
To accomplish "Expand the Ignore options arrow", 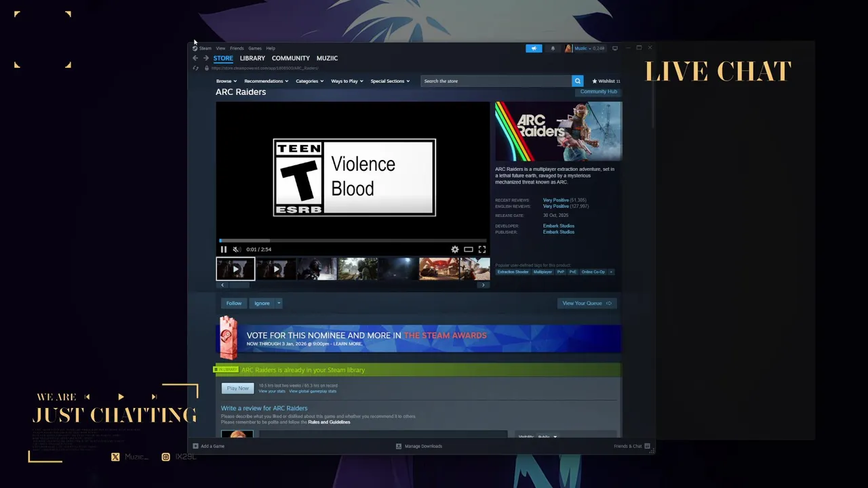I will 278,303.
